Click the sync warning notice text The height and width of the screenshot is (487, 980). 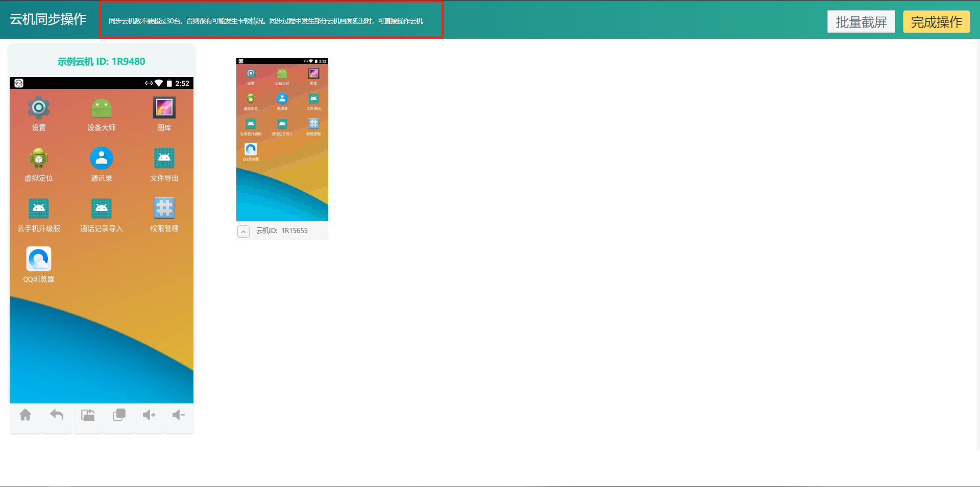(x=266, y=21)
